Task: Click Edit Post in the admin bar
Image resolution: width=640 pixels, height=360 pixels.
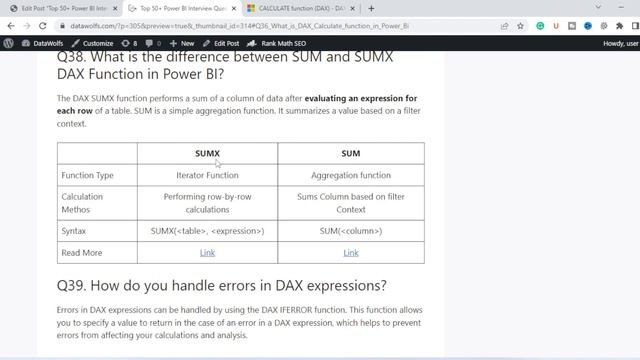Action: click(x=221, y=43)
